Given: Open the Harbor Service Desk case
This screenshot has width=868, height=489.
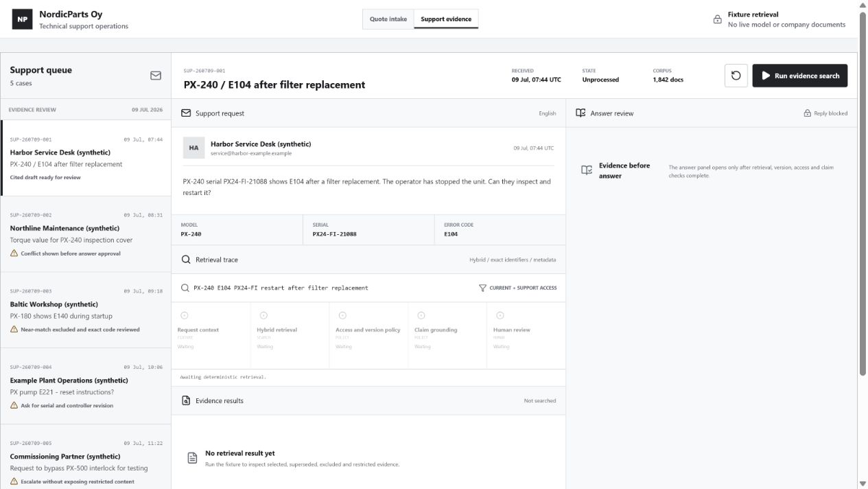Looking at the screenshot, I should click(86, 158).
